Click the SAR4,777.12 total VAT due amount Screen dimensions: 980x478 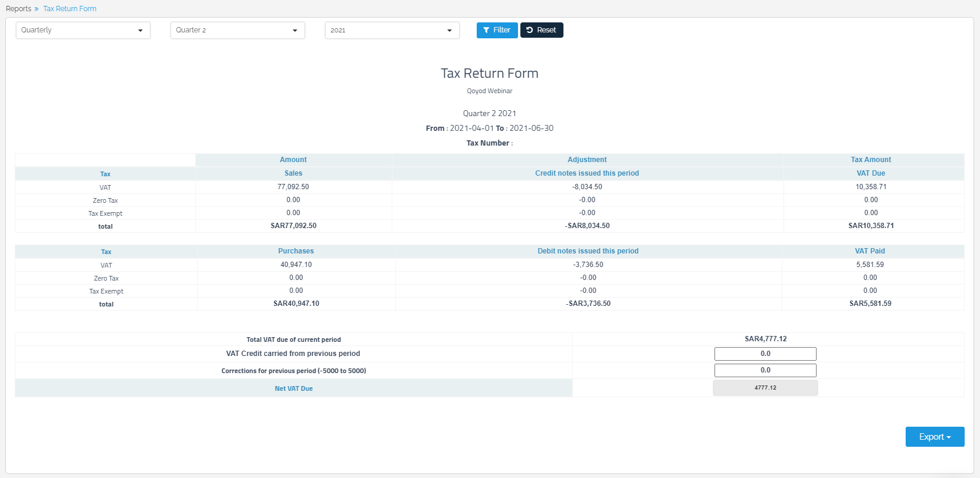(765, 339)
